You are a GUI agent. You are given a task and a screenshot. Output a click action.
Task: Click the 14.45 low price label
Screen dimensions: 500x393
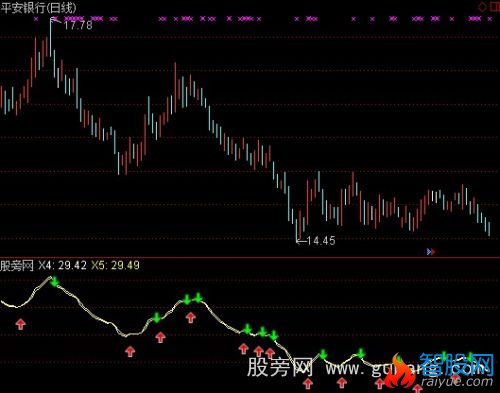tap(321, 240)
